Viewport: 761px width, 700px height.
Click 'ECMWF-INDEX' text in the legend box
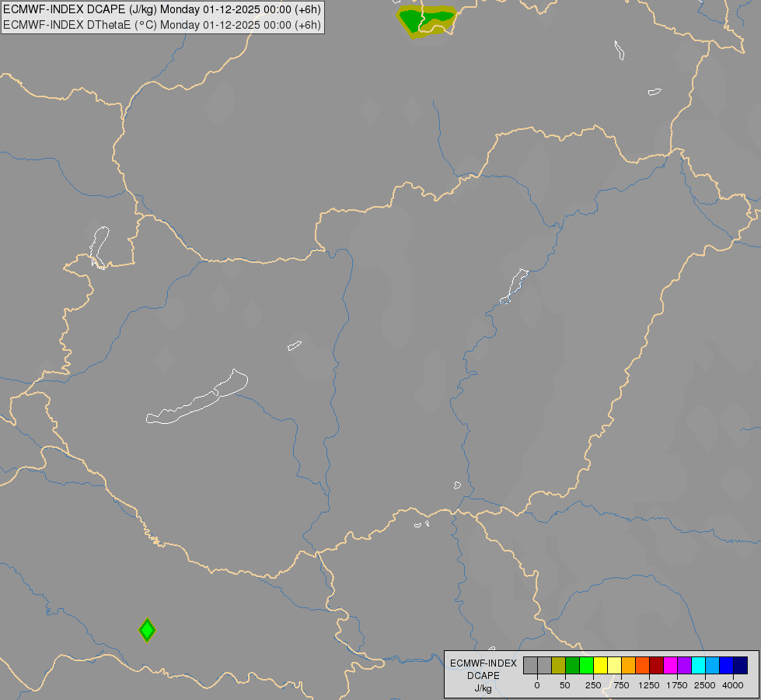pos(483,663)
